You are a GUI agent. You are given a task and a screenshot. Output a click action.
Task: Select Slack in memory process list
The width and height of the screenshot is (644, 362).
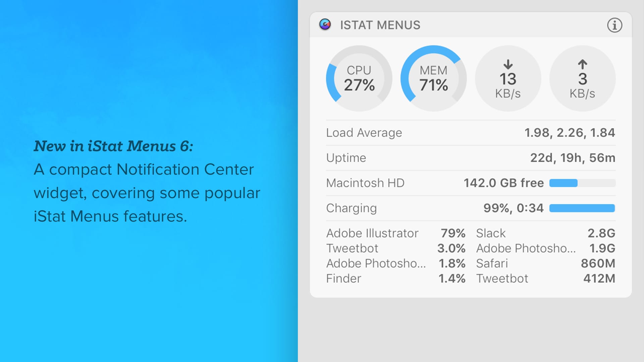point(491,233)
